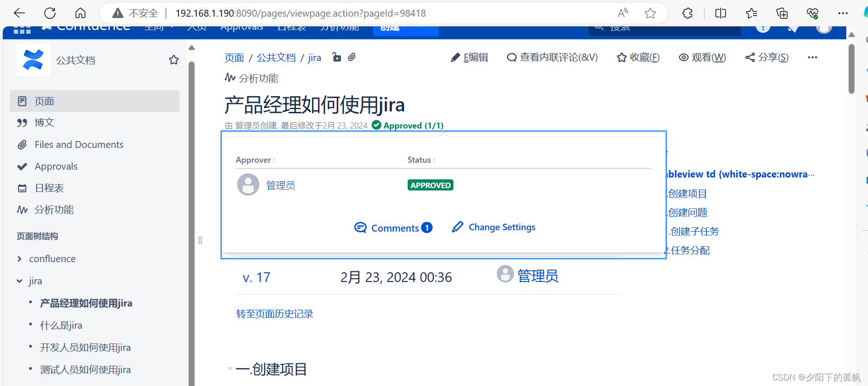
Task: Open browser favorites list icon
Action: [752, 13]
